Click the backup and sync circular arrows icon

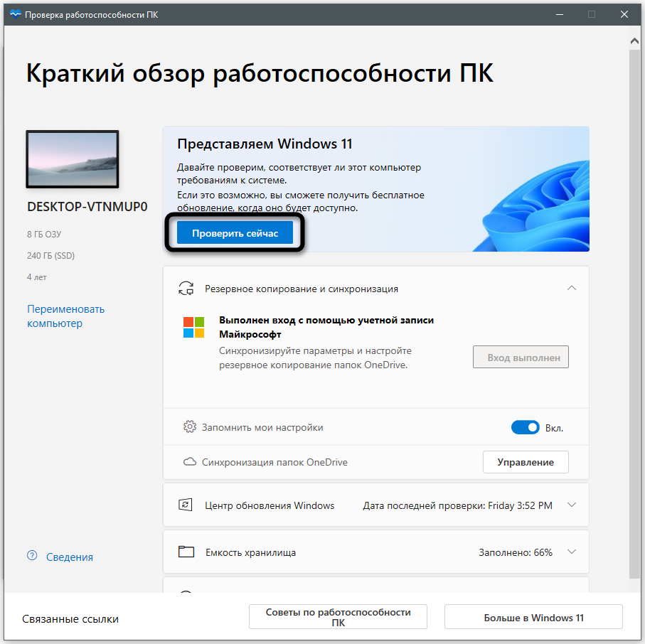click(186, 289)
